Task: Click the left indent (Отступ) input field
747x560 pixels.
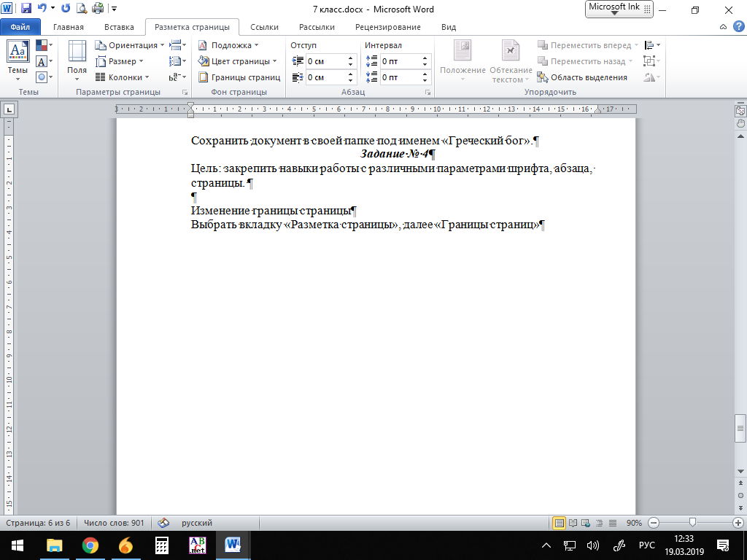Action: 325,61
